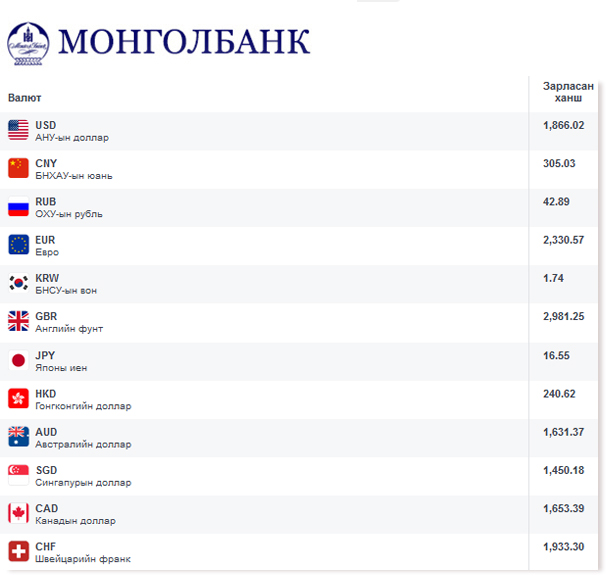Image resolution: width=610 pixels, height=585 pixels.
Task: Select the Australian flag icon
Action: click(18, 437)
